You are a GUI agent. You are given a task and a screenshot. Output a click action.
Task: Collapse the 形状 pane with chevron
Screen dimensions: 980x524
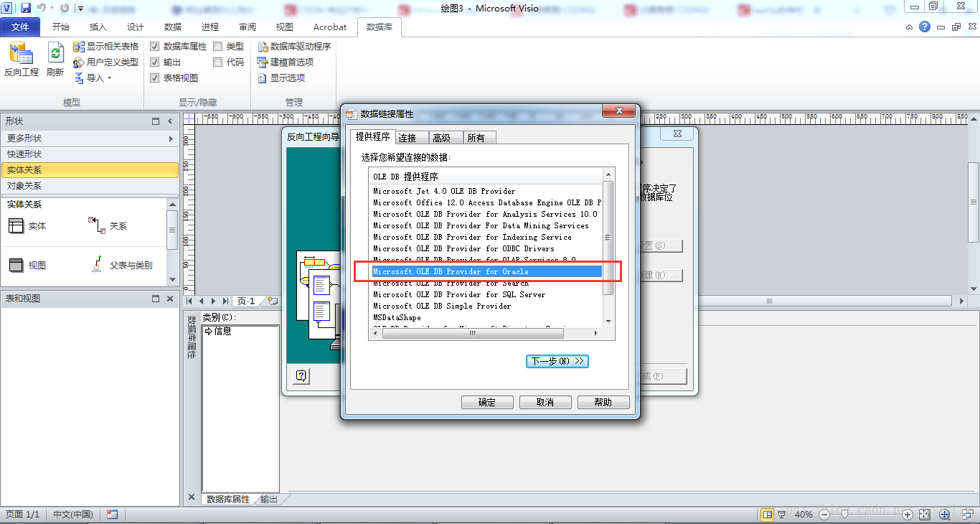coord(170,121)
